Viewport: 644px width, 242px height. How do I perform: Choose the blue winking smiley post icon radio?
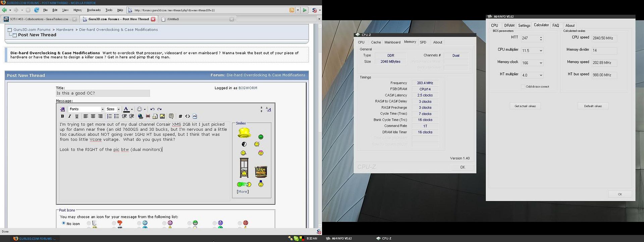click(x=139, y=223)
